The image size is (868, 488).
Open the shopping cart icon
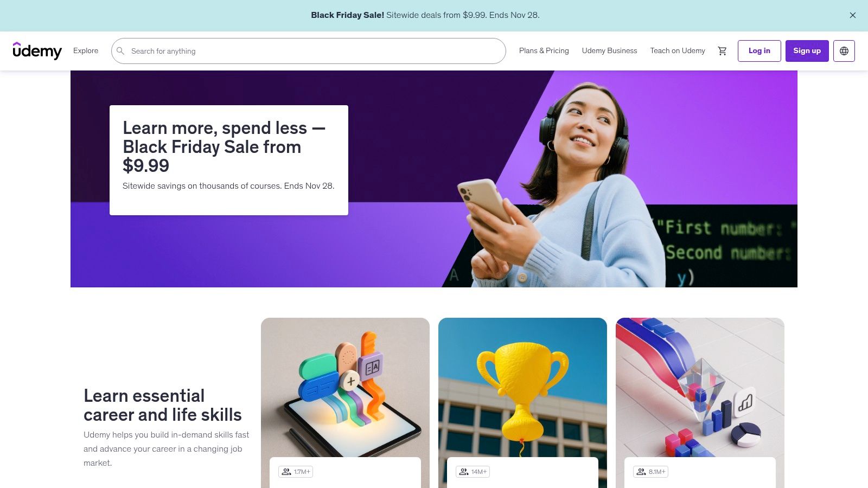(722, 51)
